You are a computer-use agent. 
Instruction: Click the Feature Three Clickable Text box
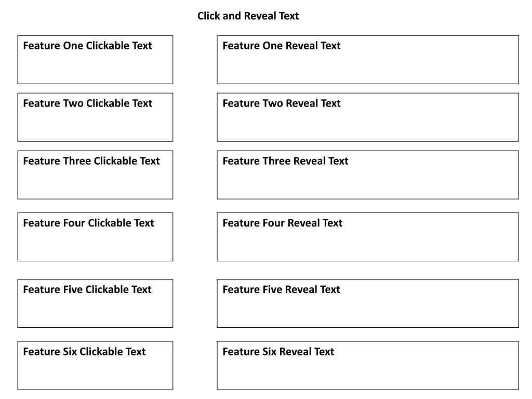click(96, 175)
